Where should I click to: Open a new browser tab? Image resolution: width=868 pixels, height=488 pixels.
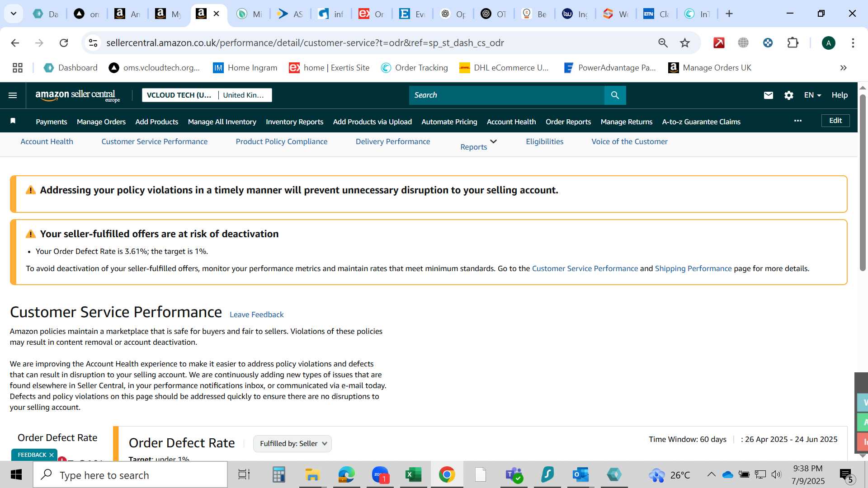pyautogui.click(x=729, y=14)
